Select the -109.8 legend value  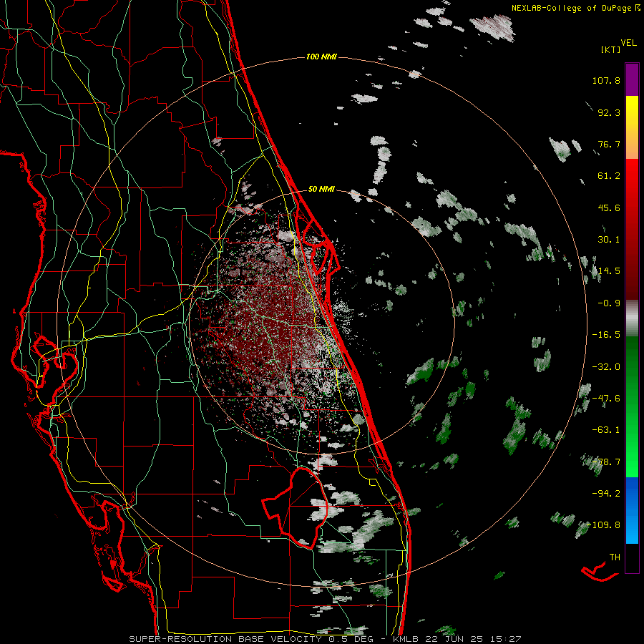coord(603,525)
